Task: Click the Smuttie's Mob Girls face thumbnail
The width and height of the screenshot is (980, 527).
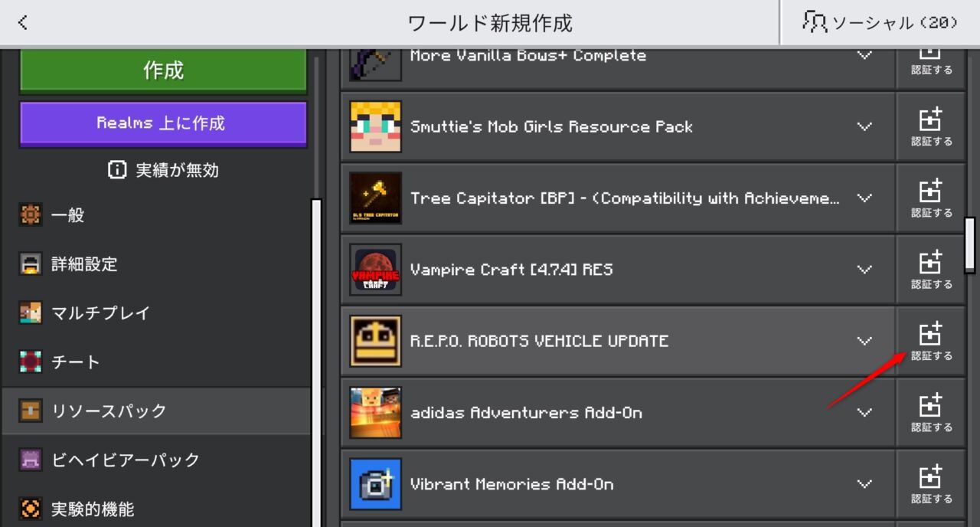Action: pyautogui.click(x=375, y=126)
